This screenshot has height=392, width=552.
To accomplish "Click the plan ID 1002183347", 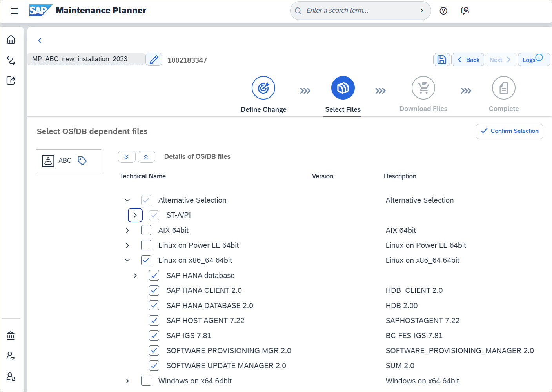I will pos(187,60).
